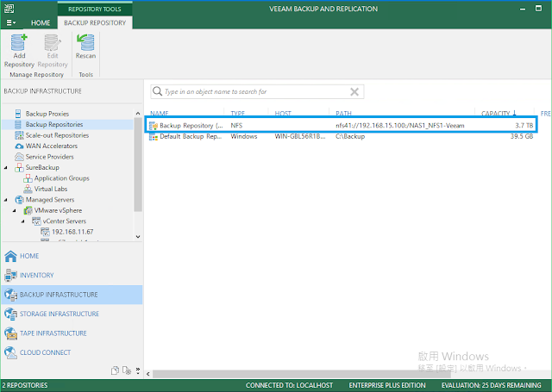
Task: Select the SureBackup tree node
Action: pyautogui.click(x=42, y=167)
